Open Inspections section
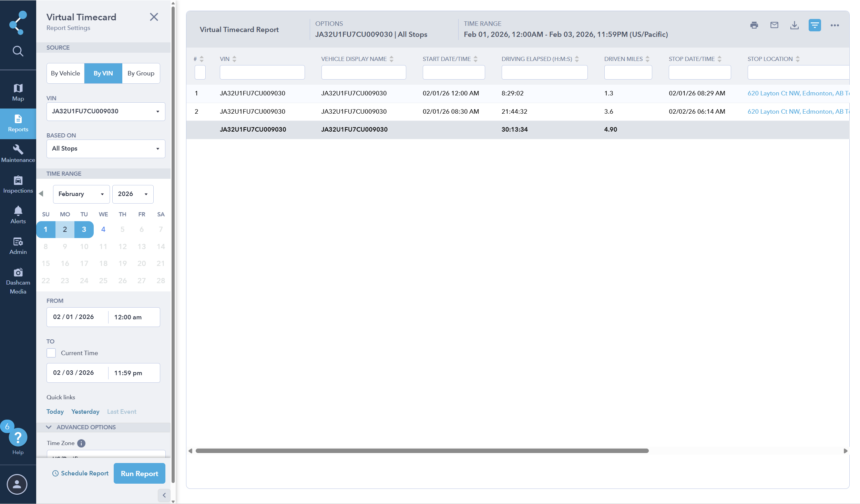This screenshot has height=504, width=860. point(18,185)
